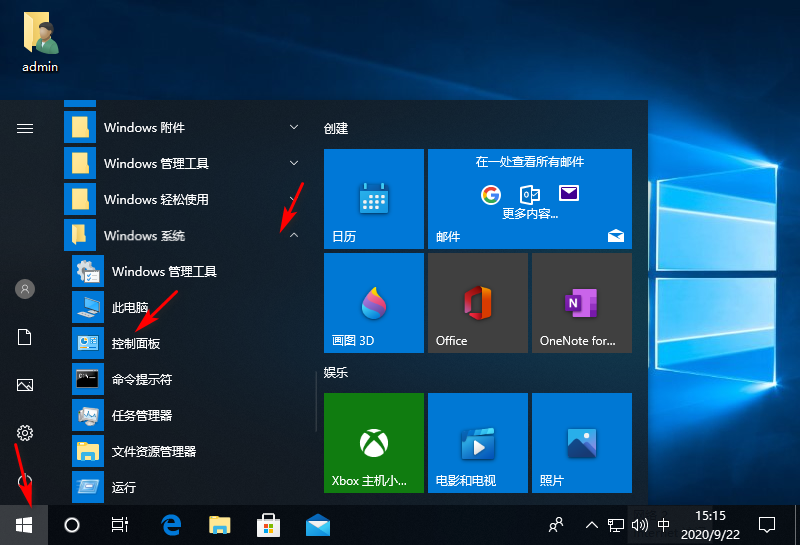Image resolution: width=800 pixels, height=545 pixels.
Task: Open the OneNote tile
Action: click(581, 302)
